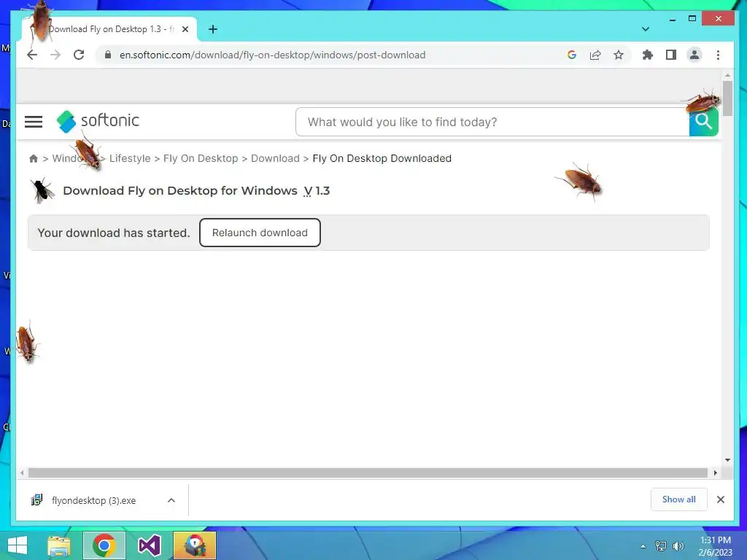This screenshot has height=560, width=747.
Task: Close the downloads bar
Action: tap(721, 499)
